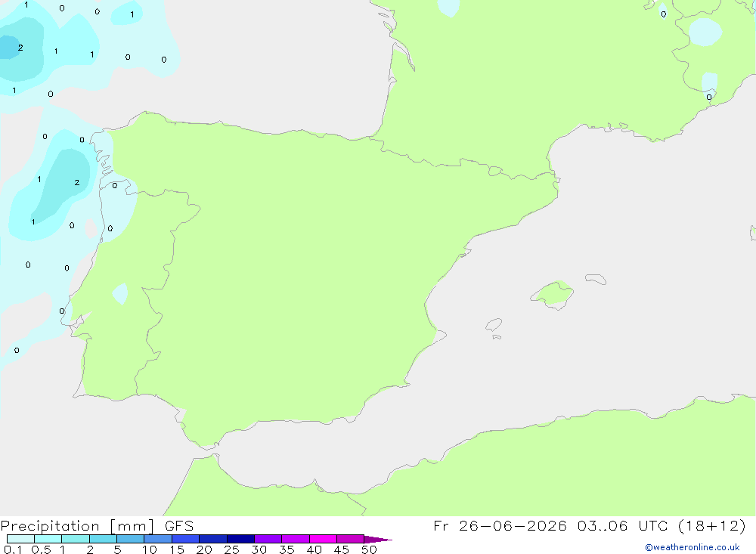This screenshot has height=554, width=756.
Task: Click Menorca island outline on the map
Action: click(x=596, y=279)
